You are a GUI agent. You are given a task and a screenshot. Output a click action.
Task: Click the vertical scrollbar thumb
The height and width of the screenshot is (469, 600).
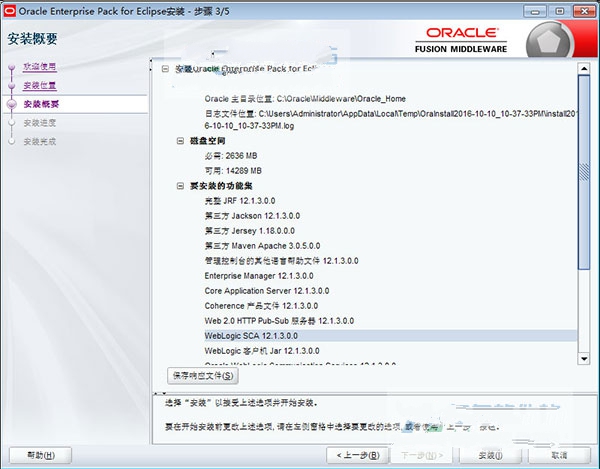tap(584, 172)
